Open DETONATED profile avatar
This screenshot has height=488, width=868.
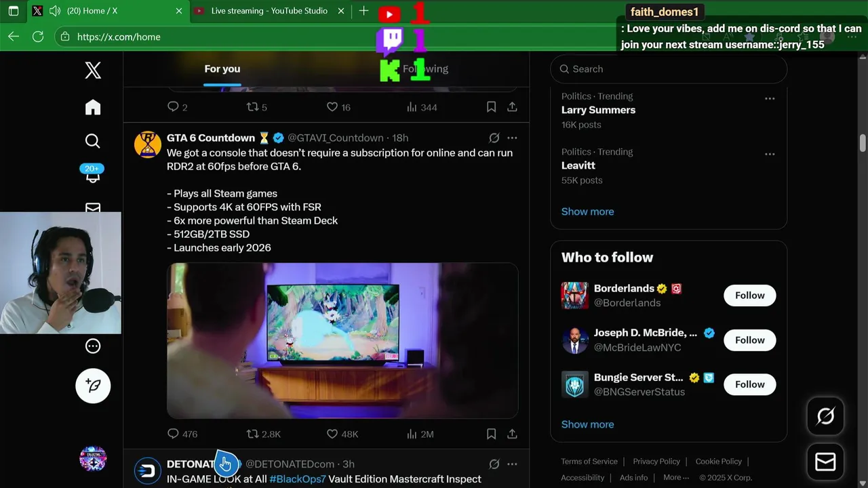pyautogui.click(x=148, y=471)
